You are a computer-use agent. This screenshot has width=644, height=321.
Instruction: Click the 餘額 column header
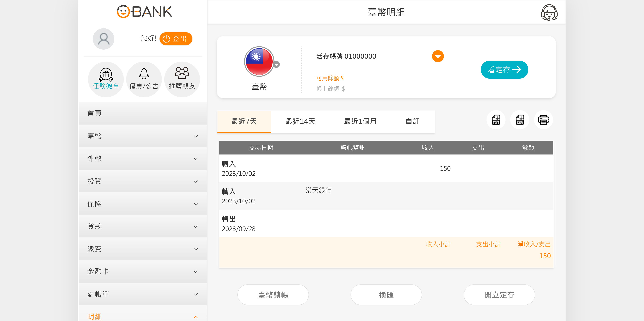pyautogui.click(x=528, y=148)
